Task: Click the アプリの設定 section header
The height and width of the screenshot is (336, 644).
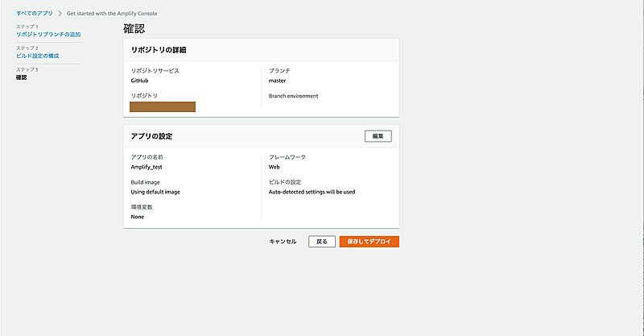Action: (x=151, y=136)
